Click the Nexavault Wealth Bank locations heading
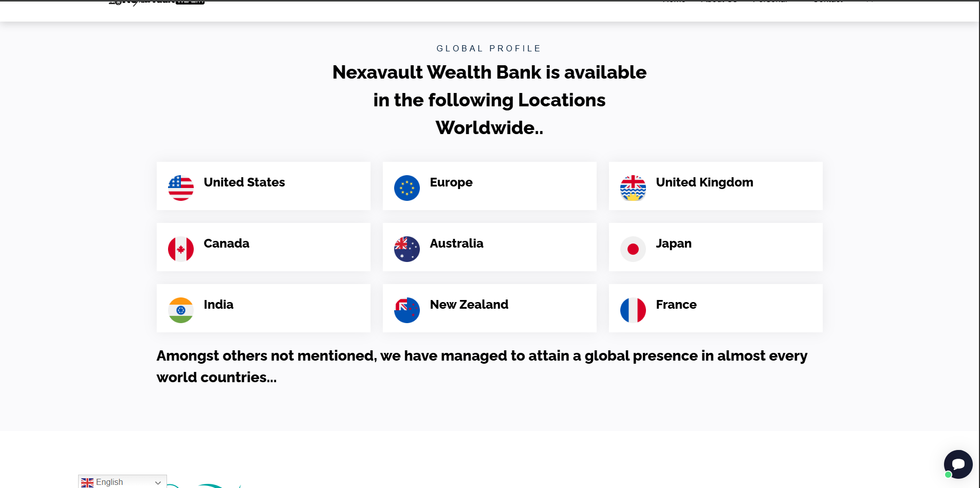Viewport: 980px width, 488px height. [489, 100]
